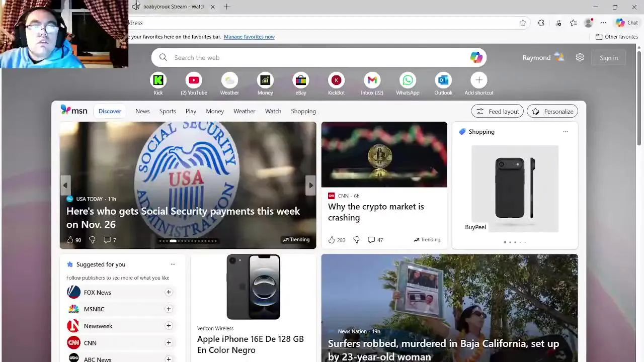
Task: Select the Watch tab
Action: (x=273, y=111)
